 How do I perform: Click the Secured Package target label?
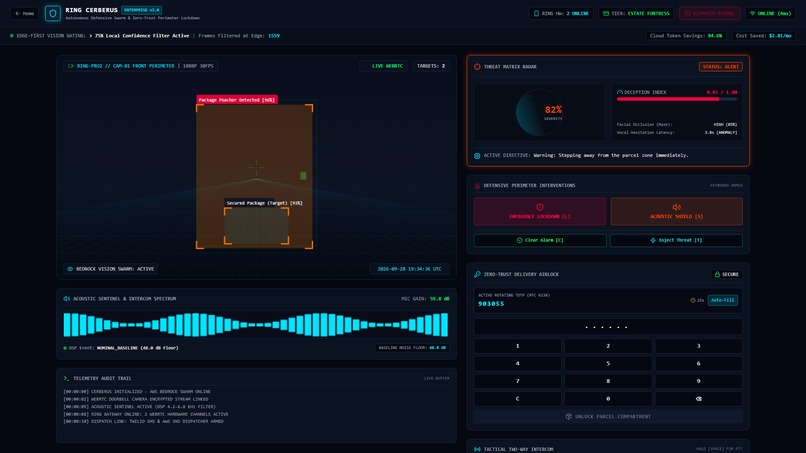(x=264, y=203)
